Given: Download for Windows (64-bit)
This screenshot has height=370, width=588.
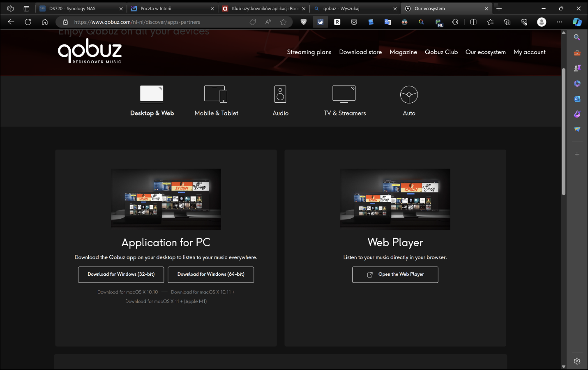Looking at the screenshot, I should (x=211, y=275).
